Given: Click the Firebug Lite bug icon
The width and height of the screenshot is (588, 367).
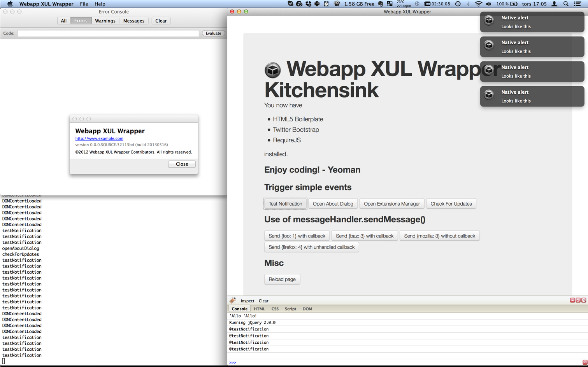Looking at the screenshot, I should point(233,301).
